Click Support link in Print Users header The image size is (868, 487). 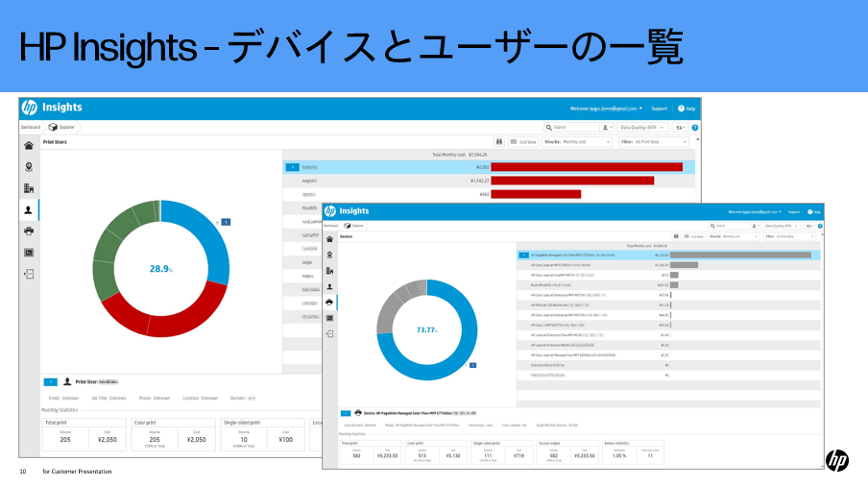(x=659, y=109)
